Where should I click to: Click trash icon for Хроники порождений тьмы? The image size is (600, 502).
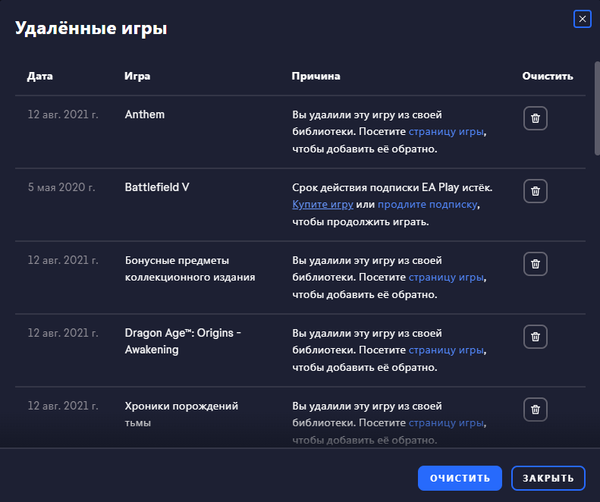[535, 410]
